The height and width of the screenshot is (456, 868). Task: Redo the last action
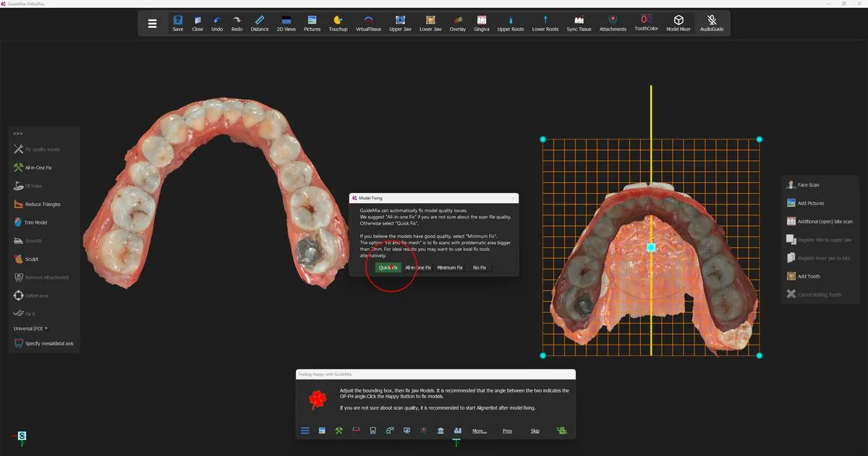237,24
